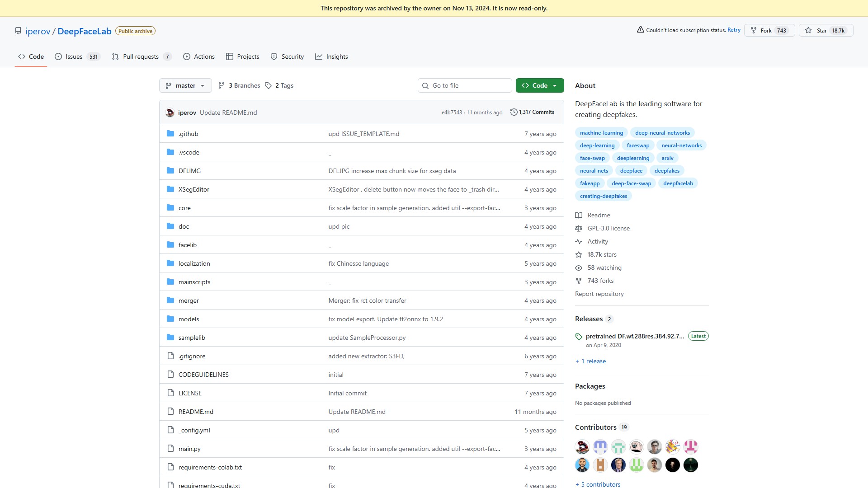Viewport: 868px width, 488px height.
Task: Click the eye icon next to 58 watching
Action: click(579, 268)
